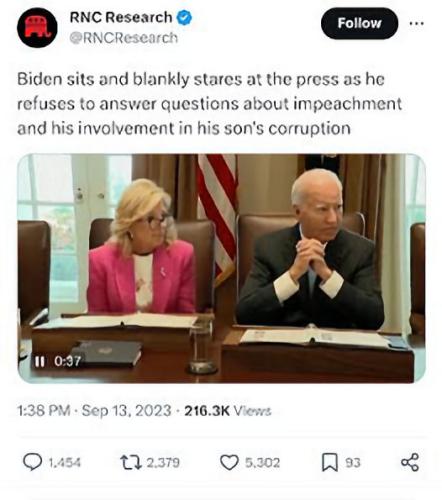
Task: Follow the RNC Research account
Action: [359, 23]
